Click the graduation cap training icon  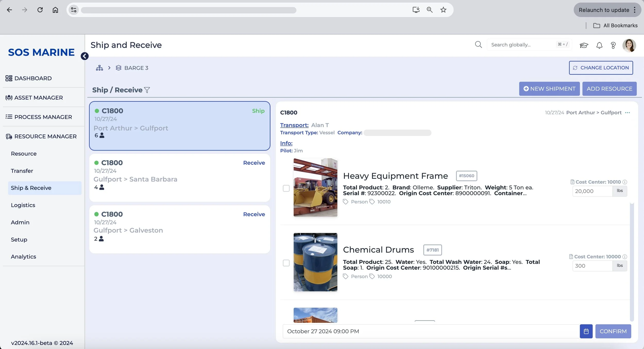click(x=584, y=46)
